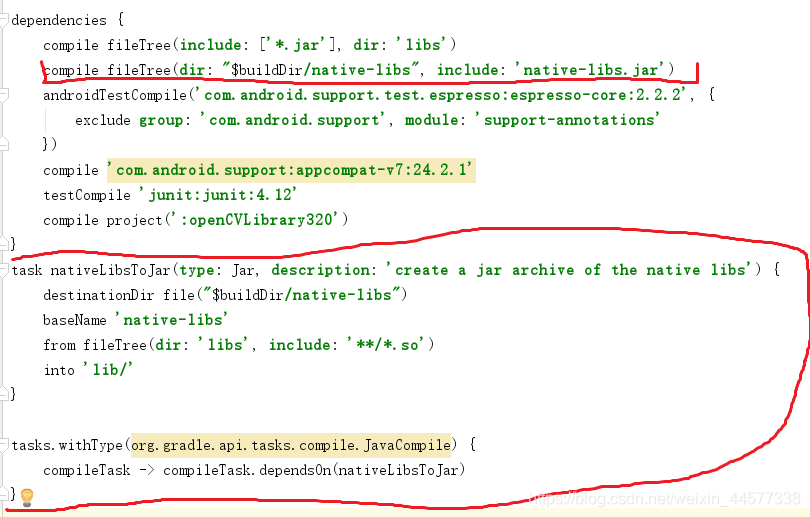Click highlighted org.gradle.api.tasks.compile.JavaCompile text
This screenshot has height=517, width=810.
click(291, 445)
